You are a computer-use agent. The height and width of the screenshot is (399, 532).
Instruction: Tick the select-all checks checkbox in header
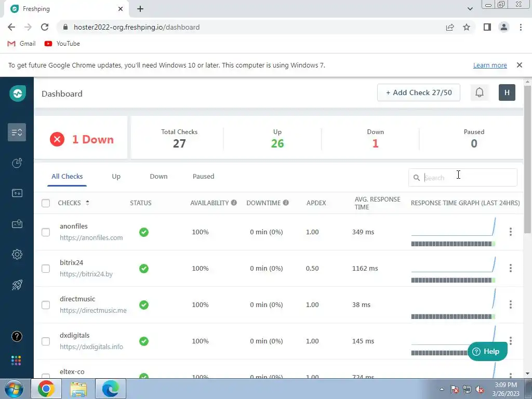tap(46, 203)
